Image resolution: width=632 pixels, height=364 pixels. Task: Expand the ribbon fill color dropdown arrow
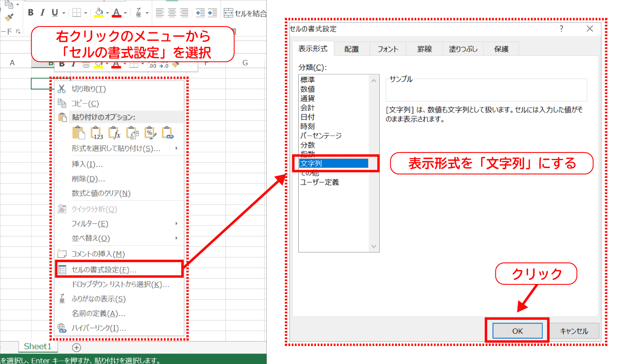pos(107,13)
